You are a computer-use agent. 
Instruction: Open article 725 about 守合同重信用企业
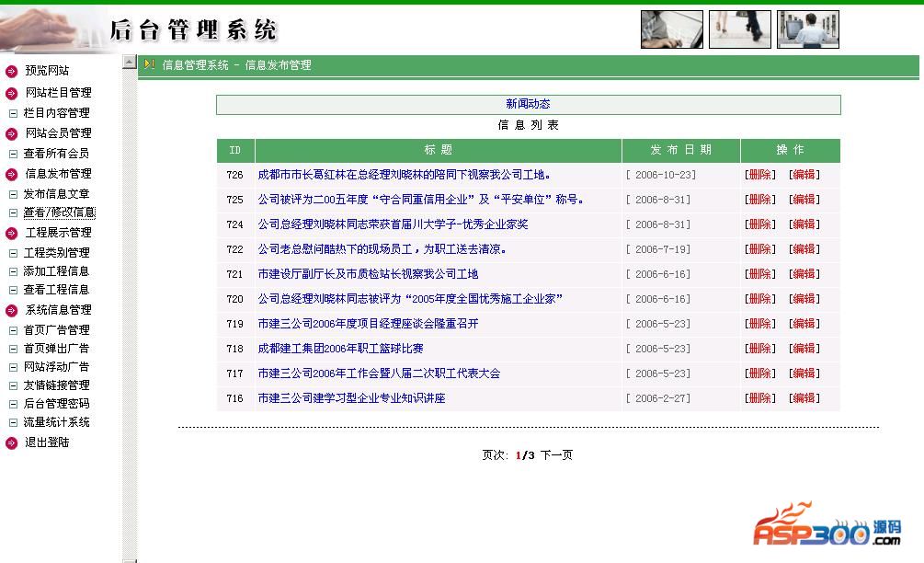421,200
